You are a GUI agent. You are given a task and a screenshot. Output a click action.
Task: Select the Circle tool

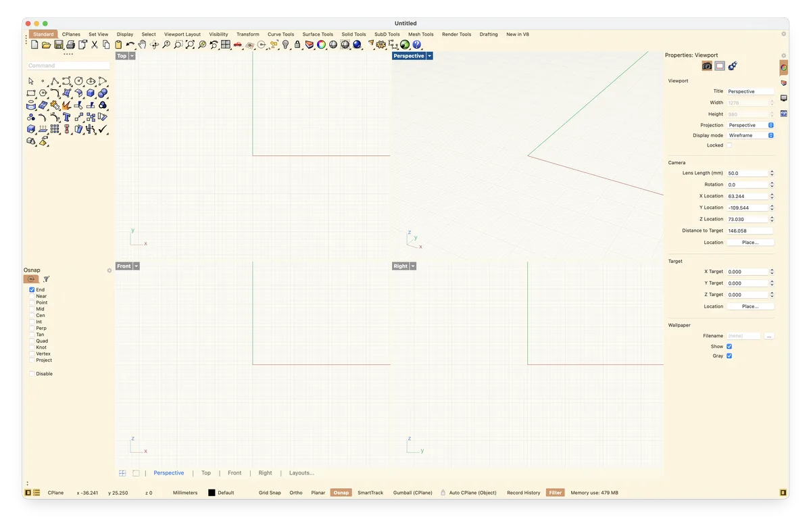[x=79, y=81]
